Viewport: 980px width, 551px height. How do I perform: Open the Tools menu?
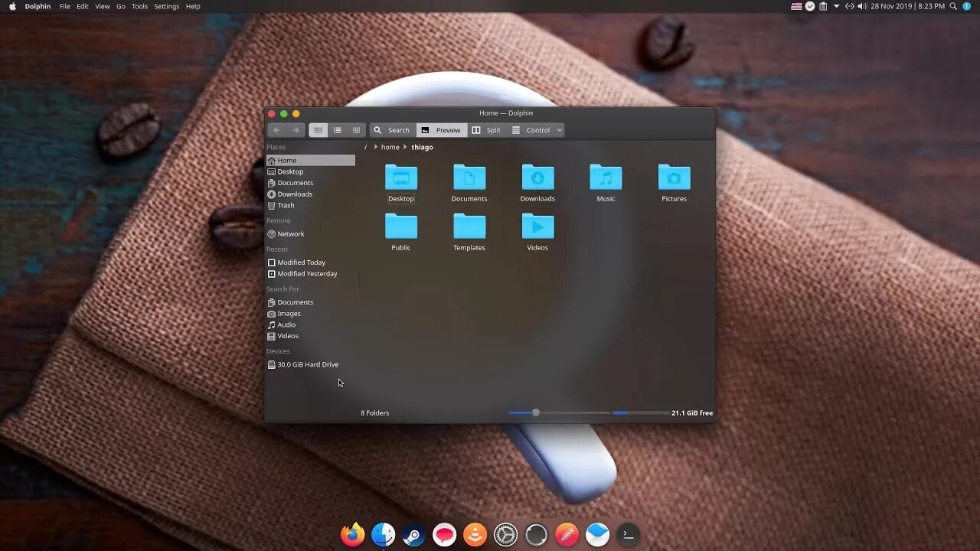click(139, 6)
